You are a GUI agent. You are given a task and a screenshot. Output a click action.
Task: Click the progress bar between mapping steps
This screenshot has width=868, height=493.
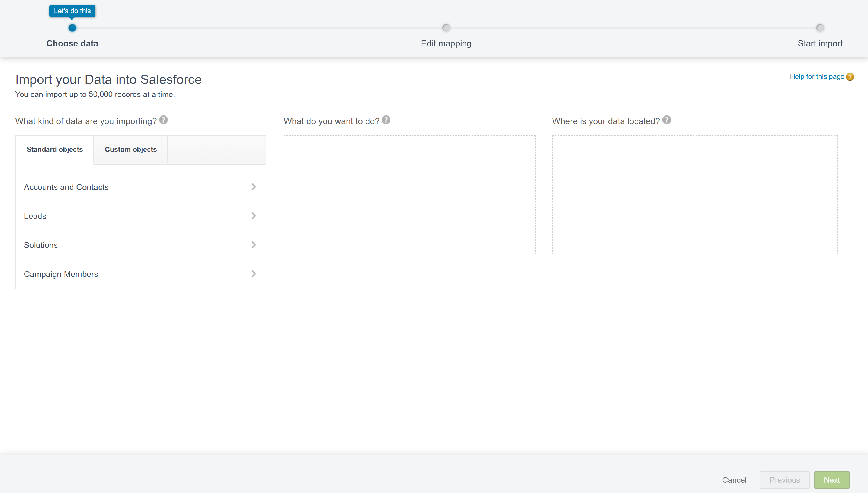pos(633,28)
